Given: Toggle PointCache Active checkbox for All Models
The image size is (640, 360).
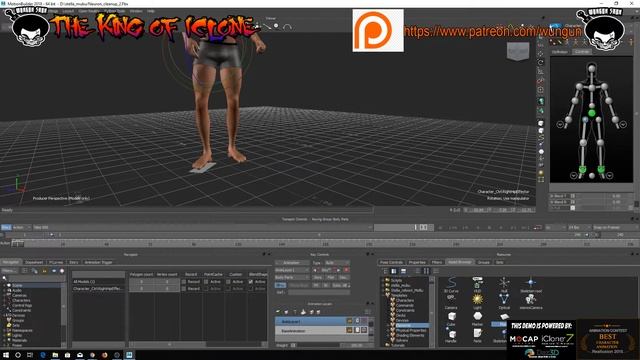Looking at the screenshot, I should pos(206,282).
